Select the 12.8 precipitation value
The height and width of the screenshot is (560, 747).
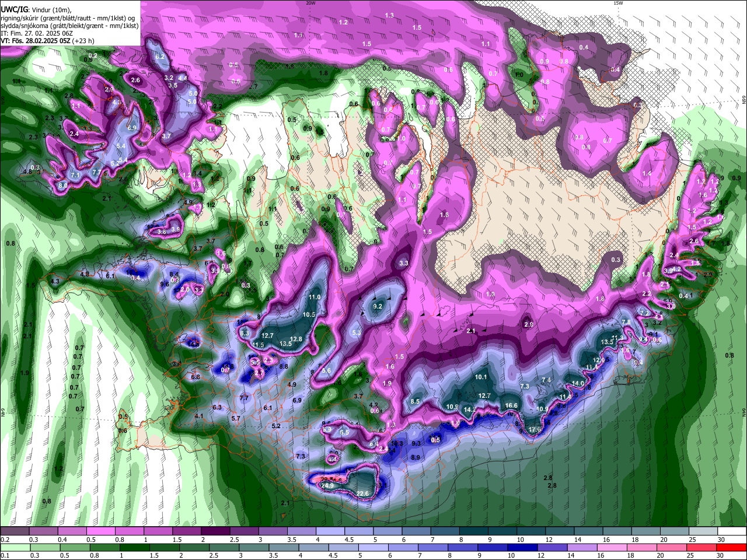(x=296, y=339)
